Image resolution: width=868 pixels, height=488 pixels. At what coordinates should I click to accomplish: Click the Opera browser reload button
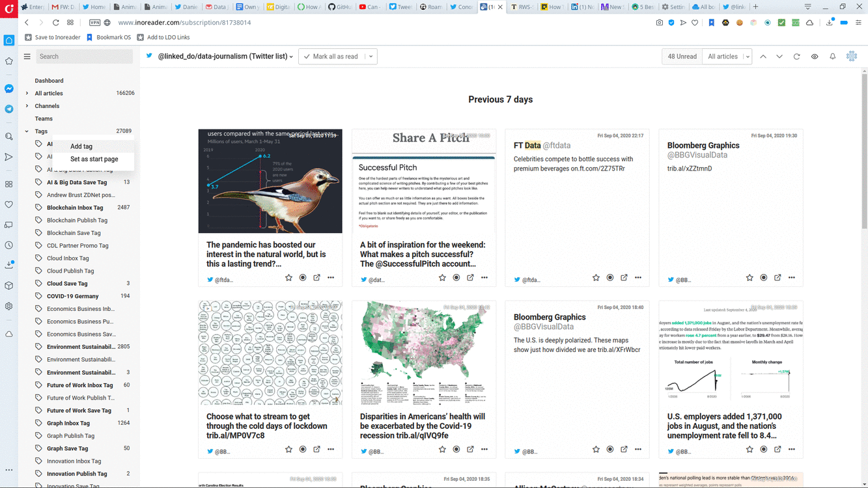click(x=56, y=23)
